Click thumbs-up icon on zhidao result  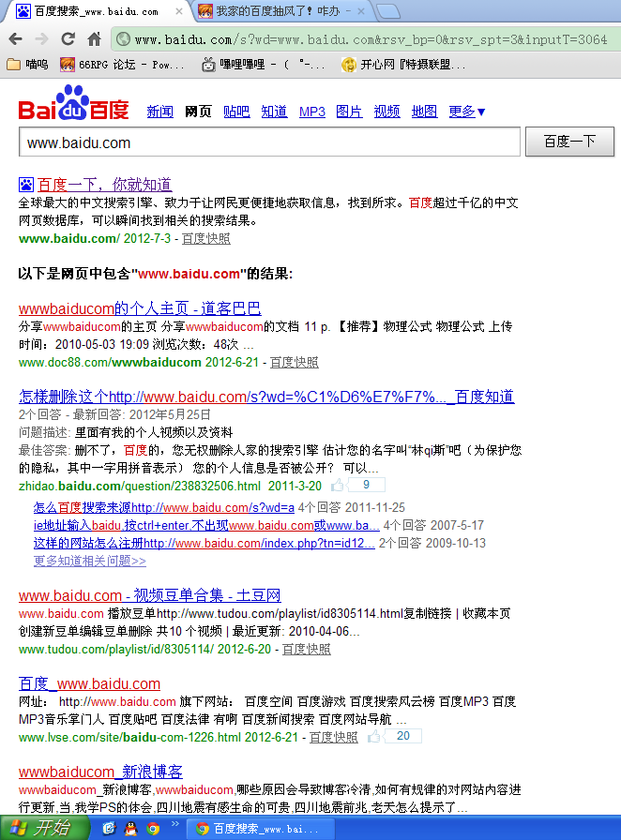(x=338, y=486)
